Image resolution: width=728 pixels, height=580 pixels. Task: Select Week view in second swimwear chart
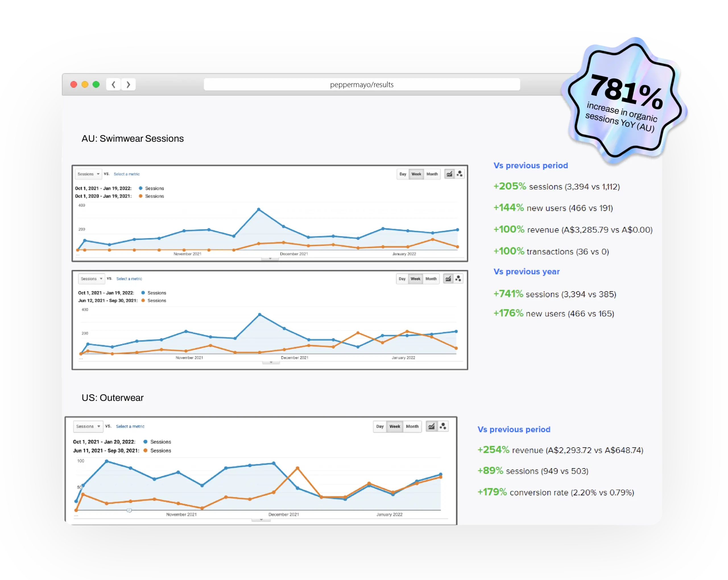415,279
